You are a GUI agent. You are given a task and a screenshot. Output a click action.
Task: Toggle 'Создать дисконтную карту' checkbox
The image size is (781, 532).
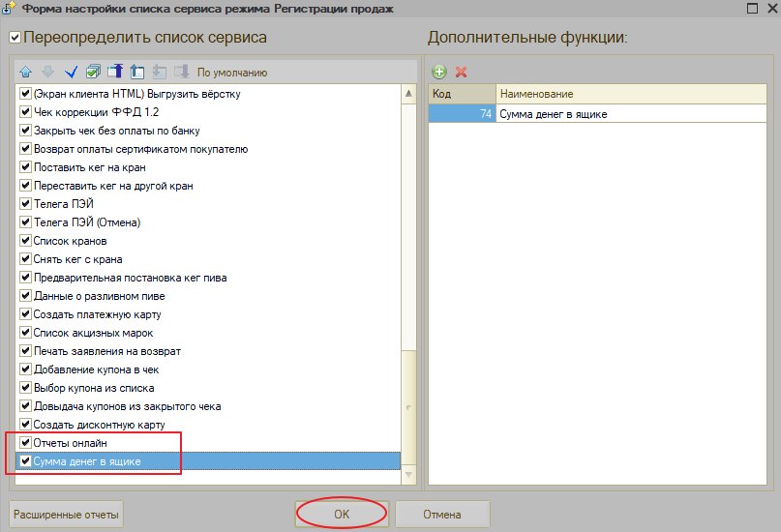pos(25,424)
